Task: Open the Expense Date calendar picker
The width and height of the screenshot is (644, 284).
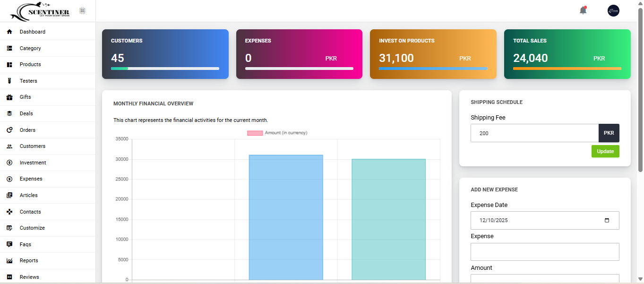Action: [607, 220]
